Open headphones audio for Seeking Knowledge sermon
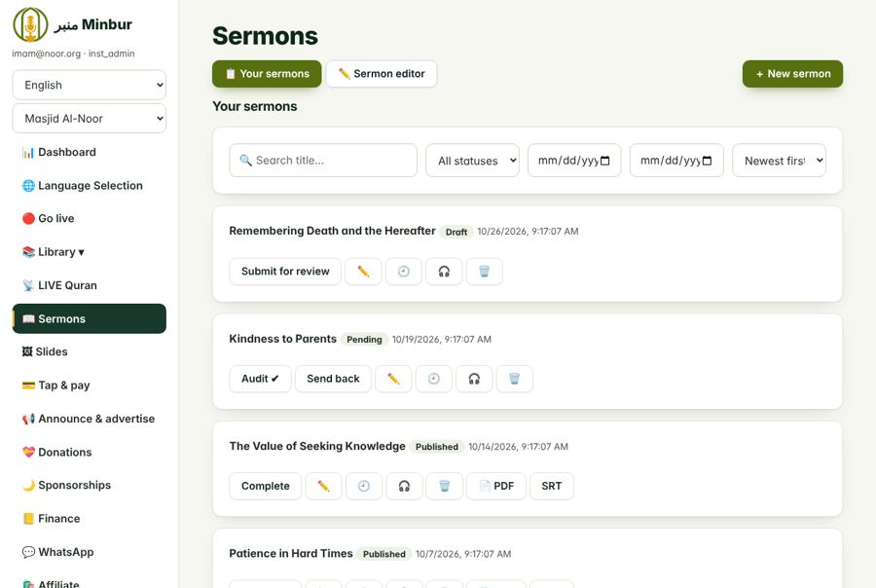The height and width of the screenshot is (588, 876). pyautogui.click(x=405, y=487)
